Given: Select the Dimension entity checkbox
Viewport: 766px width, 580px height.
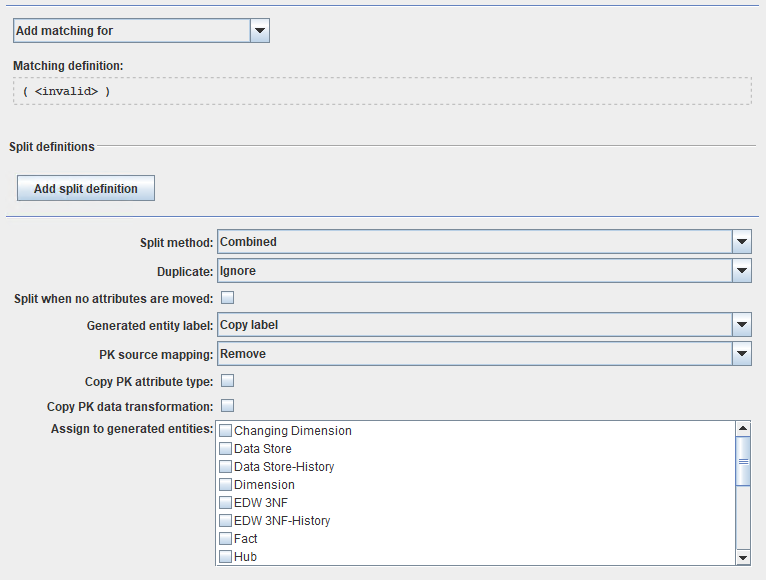Looking at the screenshot, I should pos(226,485).
